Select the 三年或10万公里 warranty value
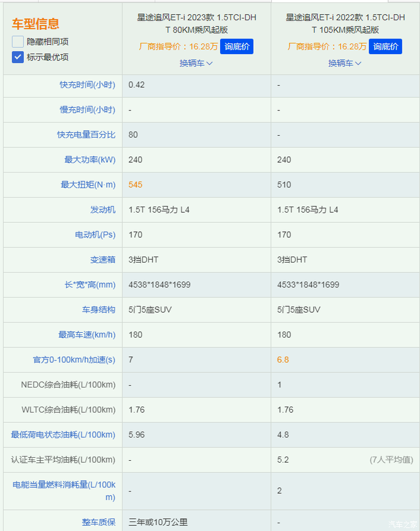The width and height of the screenshot is (420, 531). 158,522
